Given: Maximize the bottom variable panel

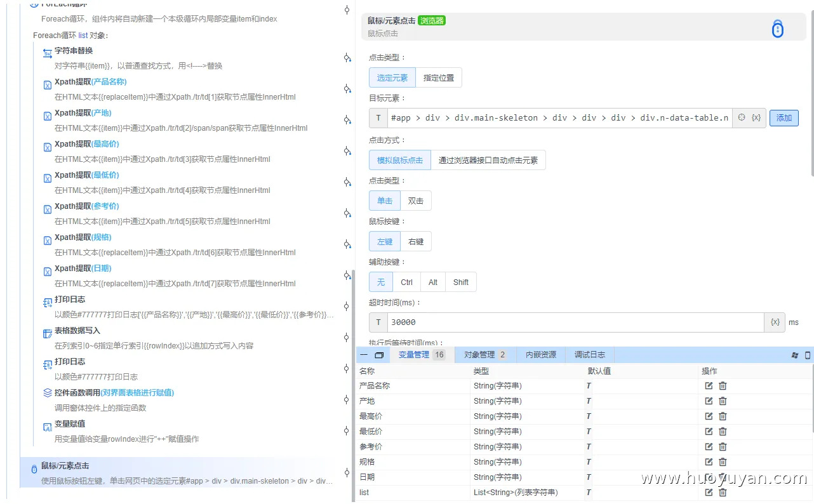Looking at the screenshot, I should (x=379, y=355).
